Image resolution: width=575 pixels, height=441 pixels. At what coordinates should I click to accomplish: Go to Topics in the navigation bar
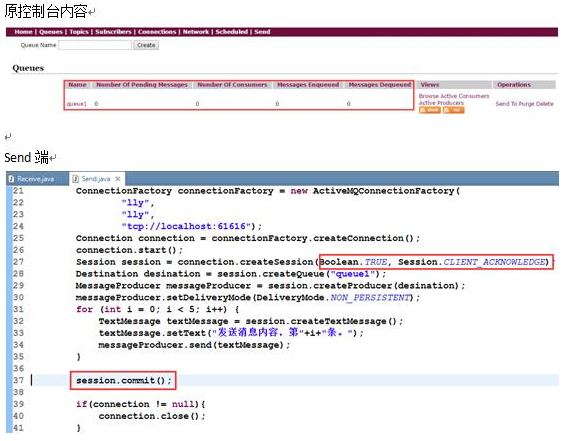pyautogui.click(x=79, y=32)
